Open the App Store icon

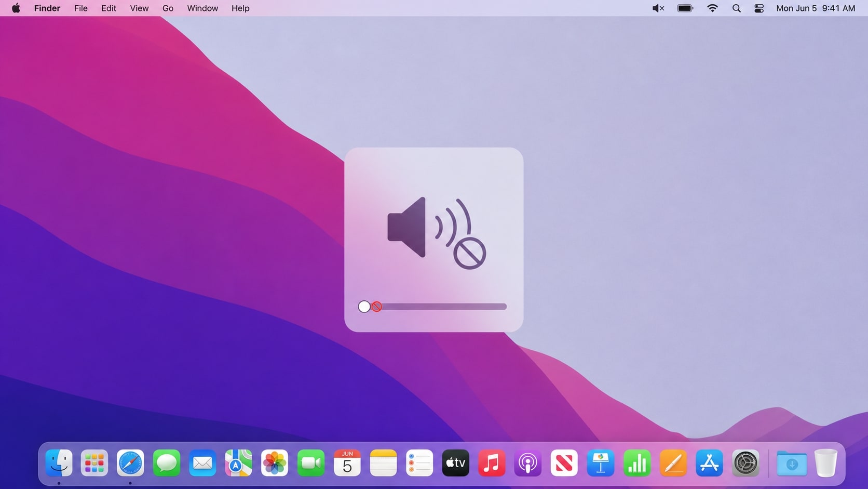[709, 462]
